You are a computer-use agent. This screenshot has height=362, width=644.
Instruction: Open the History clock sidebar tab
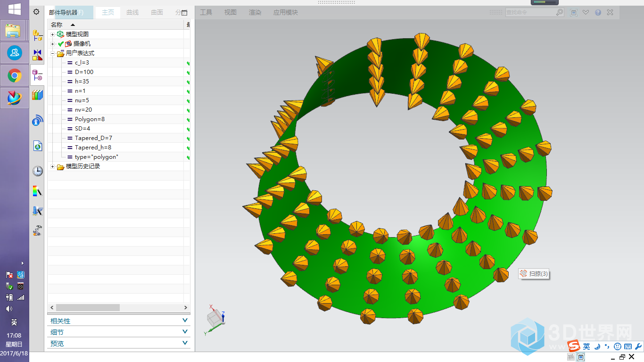[x=38, y=171]
